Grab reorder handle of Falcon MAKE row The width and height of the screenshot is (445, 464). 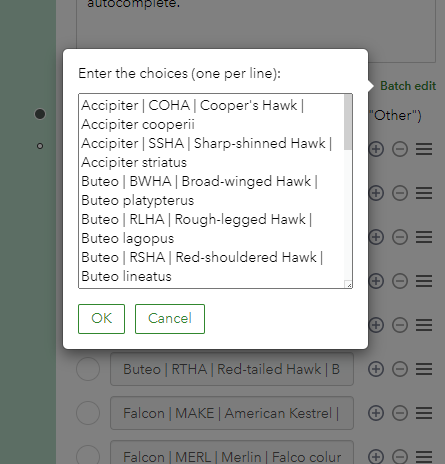point(424,413)
